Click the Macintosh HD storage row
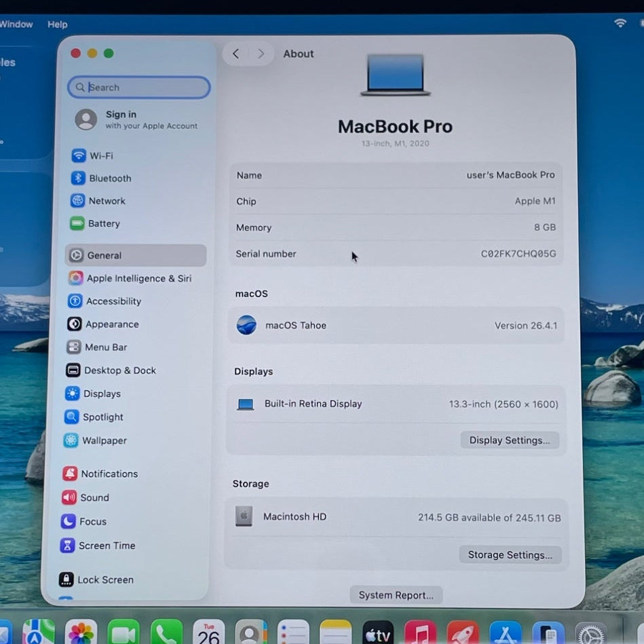Screen dimensions: 644x644 click(396, 517)
